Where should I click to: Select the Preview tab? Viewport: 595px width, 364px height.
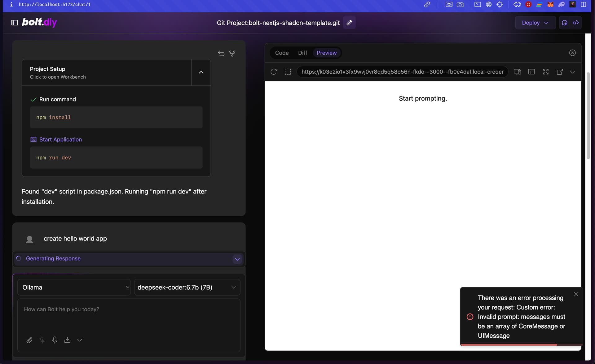pos(327,53)
